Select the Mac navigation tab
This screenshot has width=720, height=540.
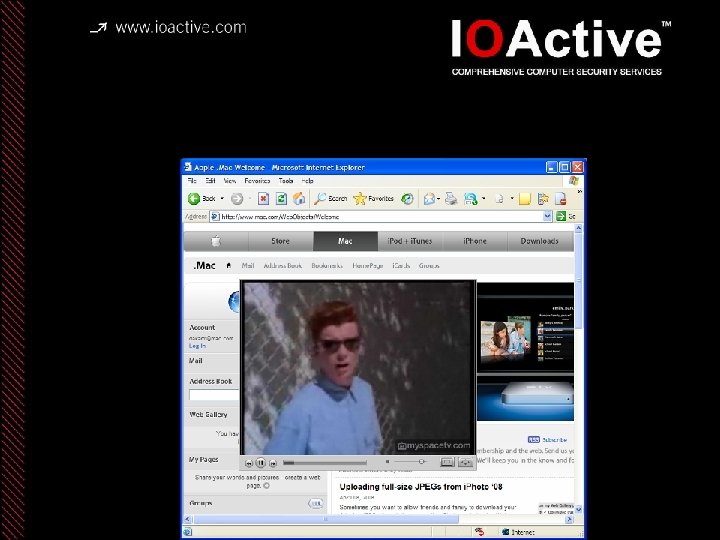345,241
